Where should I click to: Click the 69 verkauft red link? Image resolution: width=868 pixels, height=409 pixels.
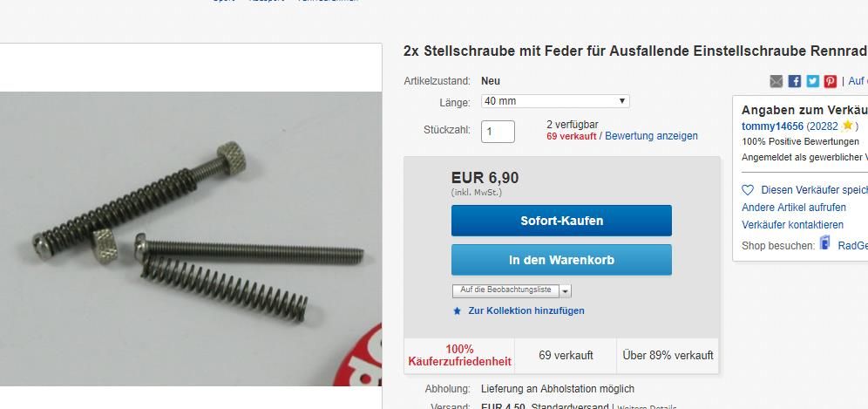click(x=572, y=136)
